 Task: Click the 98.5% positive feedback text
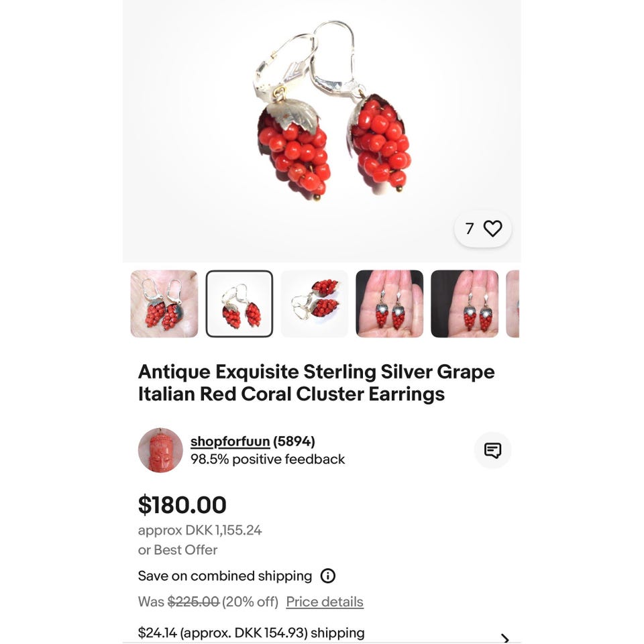(x=268, y=459)
